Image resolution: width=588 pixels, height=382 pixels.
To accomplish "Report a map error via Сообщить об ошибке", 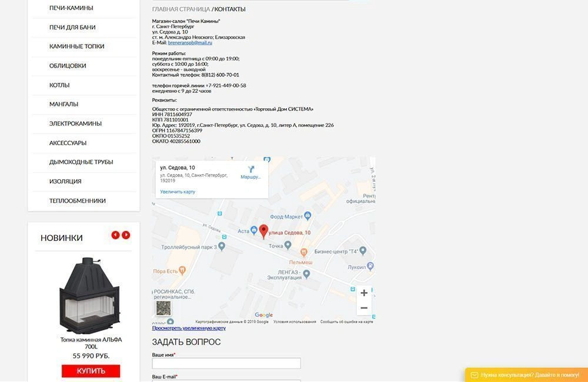I will [346, 321].
